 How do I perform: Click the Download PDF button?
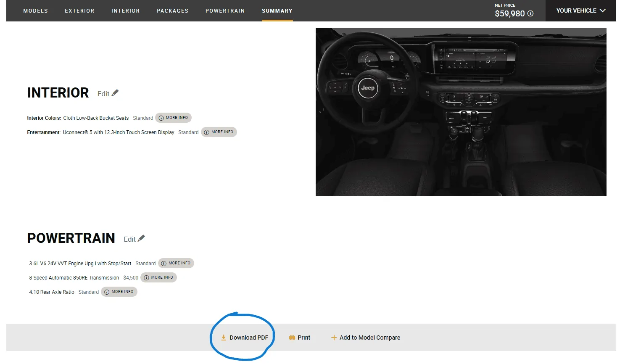click(x=244, y=338)
